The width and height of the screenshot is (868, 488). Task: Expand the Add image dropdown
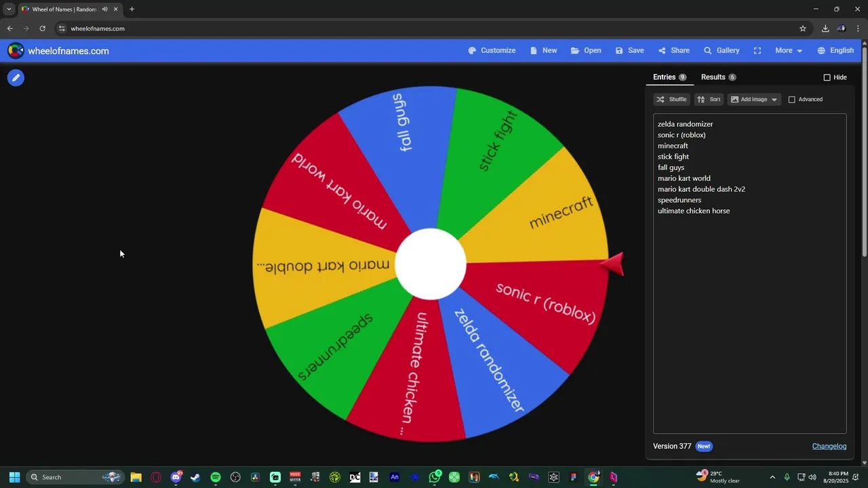click(754, 100)
